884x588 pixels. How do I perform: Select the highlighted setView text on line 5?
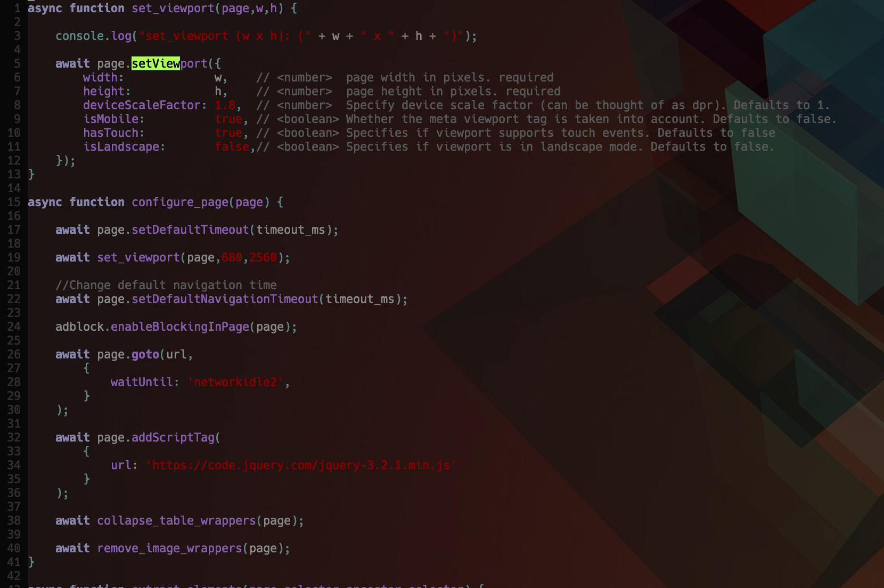(x=155, y=63)
